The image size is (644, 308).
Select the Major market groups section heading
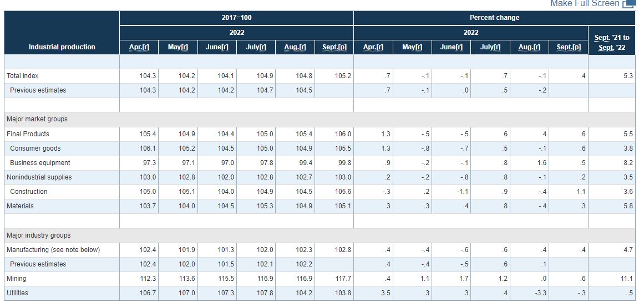(x=37, y=119)
